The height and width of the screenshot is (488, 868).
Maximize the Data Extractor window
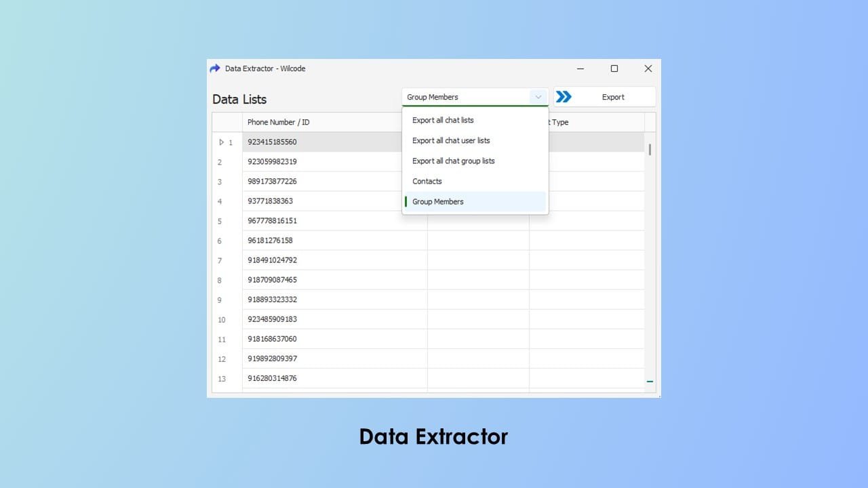(x=614, y=68)
